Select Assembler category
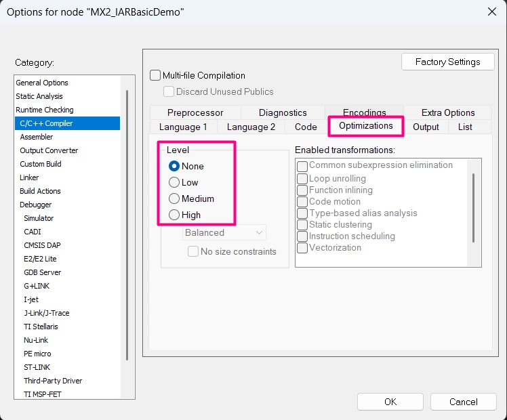507x420 pixels. click(67, 137)
